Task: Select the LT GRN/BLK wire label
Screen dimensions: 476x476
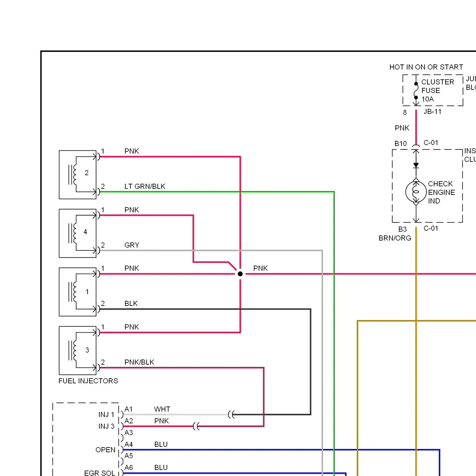Action: [x=145, y=187]
